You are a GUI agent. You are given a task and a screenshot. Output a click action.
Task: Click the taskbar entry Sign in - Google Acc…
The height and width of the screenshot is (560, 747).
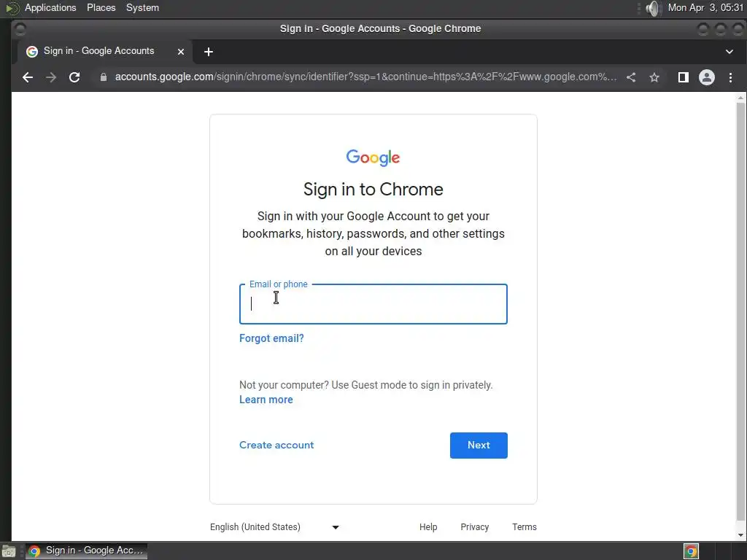pyautogui.click(x=86, y=551)
